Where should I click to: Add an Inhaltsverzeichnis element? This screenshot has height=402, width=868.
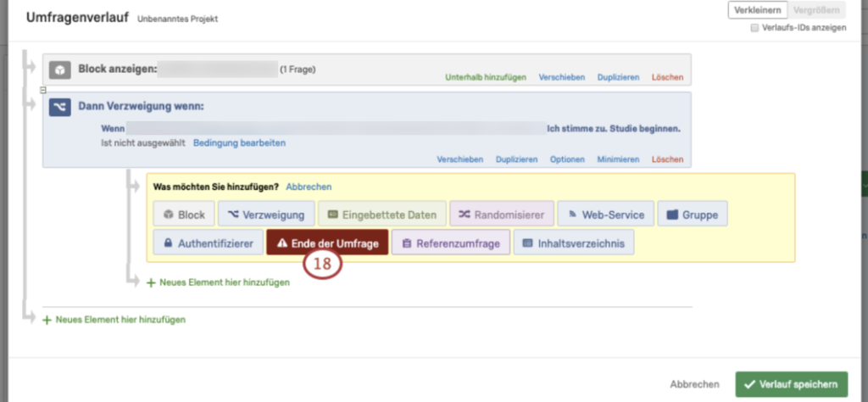tap(574, 243)
